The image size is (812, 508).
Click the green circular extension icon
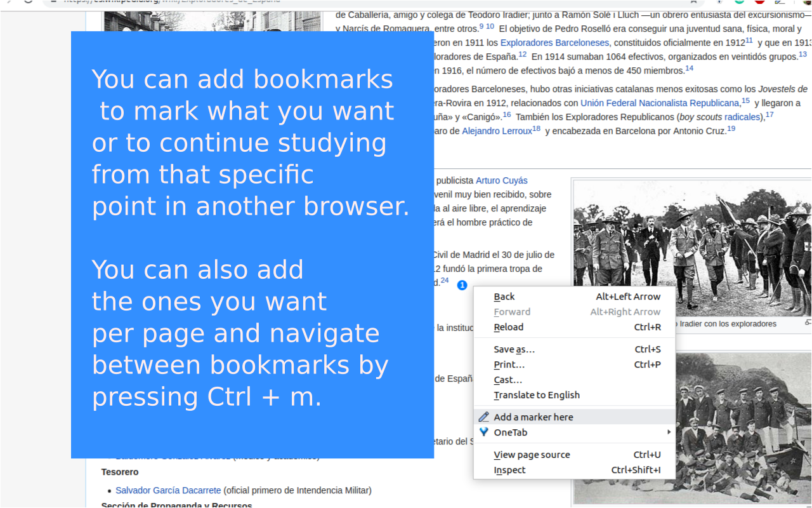click(739, 3)
